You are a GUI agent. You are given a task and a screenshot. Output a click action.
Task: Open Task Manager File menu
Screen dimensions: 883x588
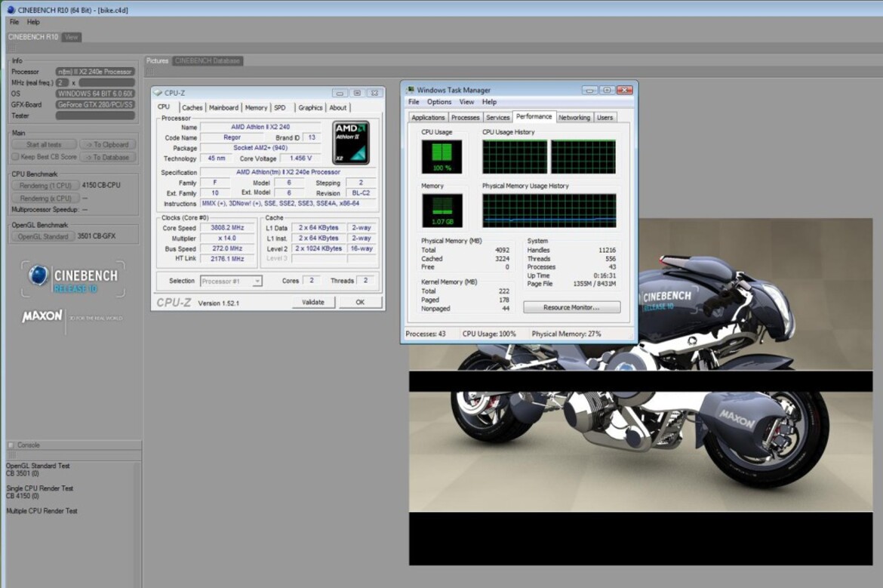pyautogui.click(x=414, y=102)
